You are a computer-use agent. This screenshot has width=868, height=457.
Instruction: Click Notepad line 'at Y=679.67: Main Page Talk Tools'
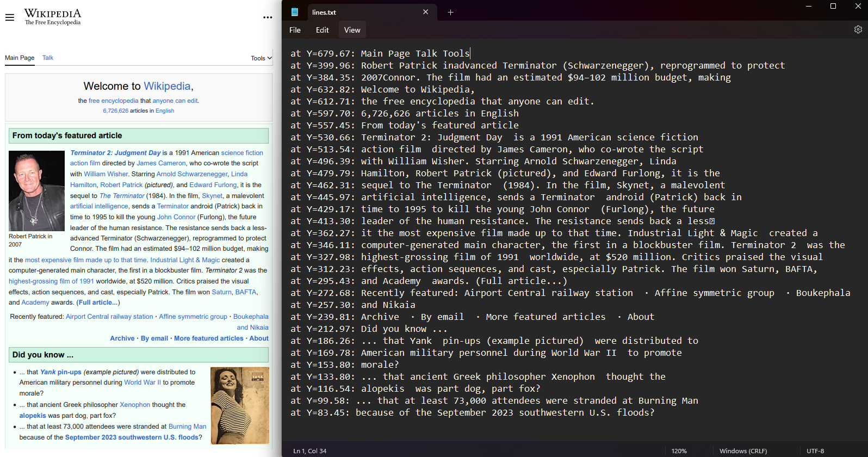pyautogui.click(x=380, y=53)
